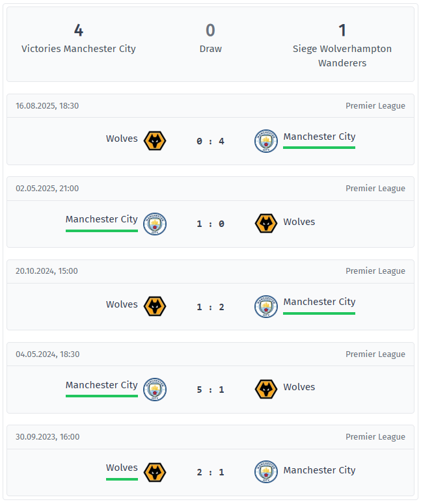Click the 0 : 4 score
Image resolution: width=421 pixels, height=504 pixels.
[x=210, y=141]
